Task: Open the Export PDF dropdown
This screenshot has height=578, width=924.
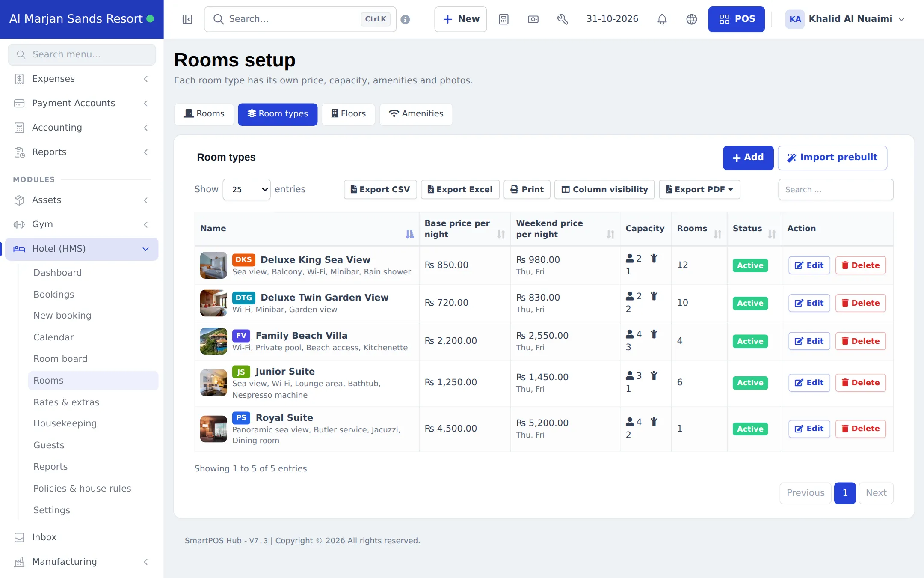Action: point(699,189)
